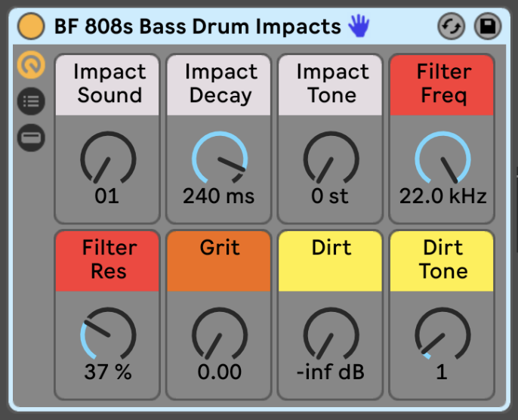Image resolution: width=518 pixels, height=420 pixels.
Task: Click the Filter Freq knob
Action: tap(442, 158)
